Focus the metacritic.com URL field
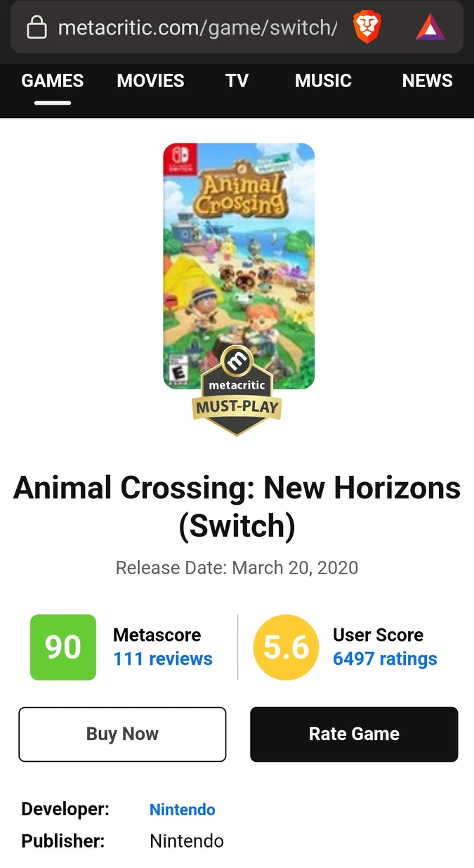The image size is (474, 868). tap(197, 27)
